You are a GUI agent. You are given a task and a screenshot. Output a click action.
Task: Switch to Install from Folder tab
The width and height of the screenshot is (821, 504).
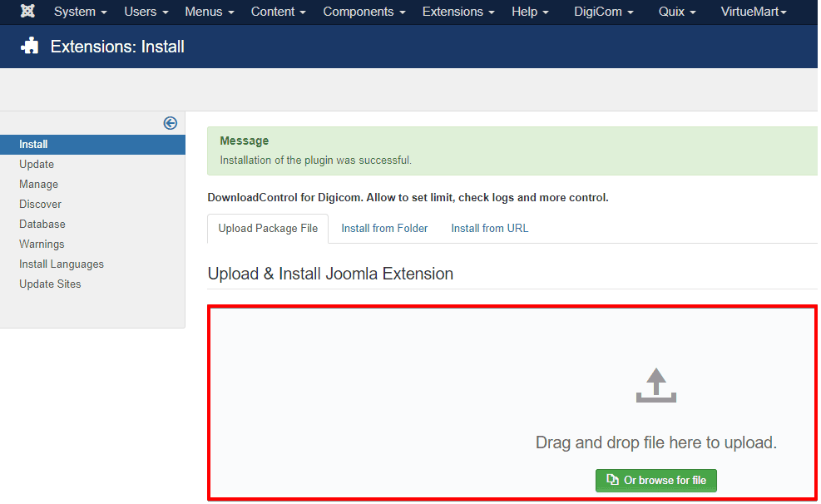(384, 228)
